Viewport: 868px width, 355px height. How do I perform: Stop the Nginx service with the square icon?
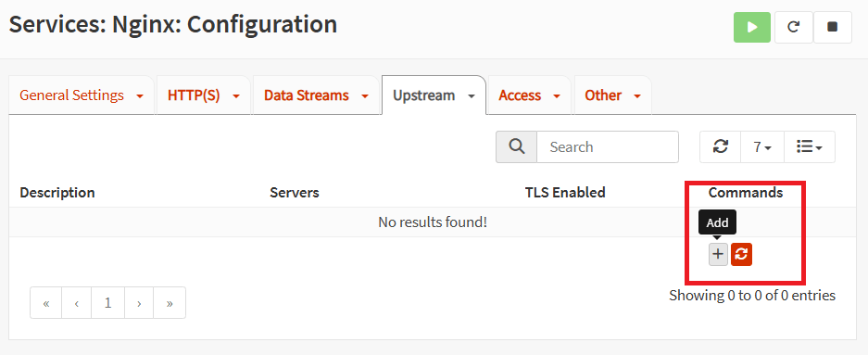pos(832,27)
